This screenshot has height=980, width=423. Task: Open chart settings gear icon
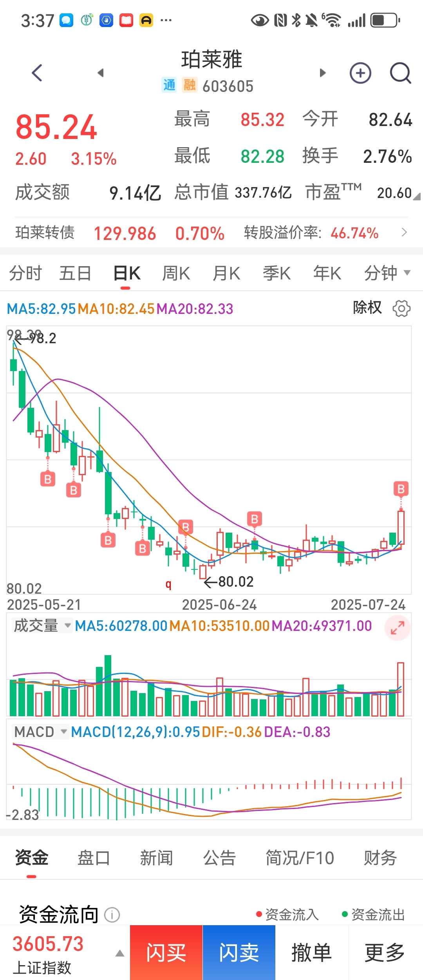pyautogui.click(x=401, y=309)
